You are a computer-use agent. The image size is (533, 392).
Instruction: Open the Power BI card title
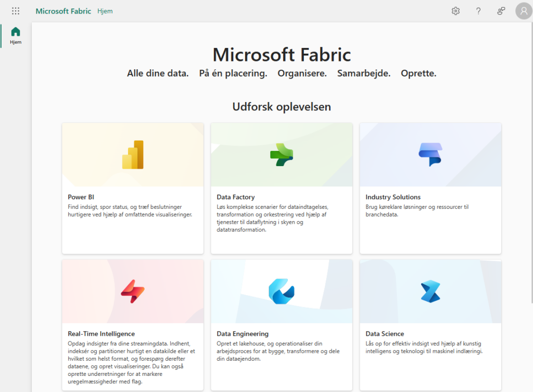(x=81, y=197)
